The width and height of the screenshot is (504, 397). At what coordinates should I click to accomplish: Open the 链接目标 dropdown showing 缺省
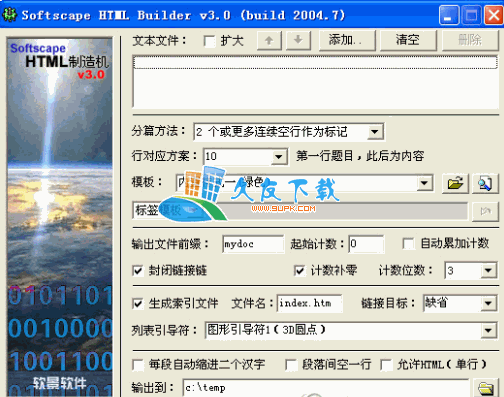pyautogui.click(x=488, y=303)
